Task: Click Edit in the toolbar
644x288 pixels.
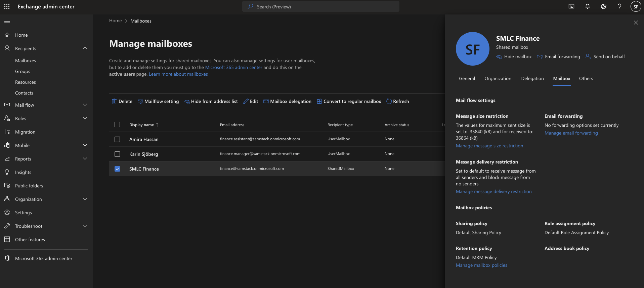Action: click(251, 101)
